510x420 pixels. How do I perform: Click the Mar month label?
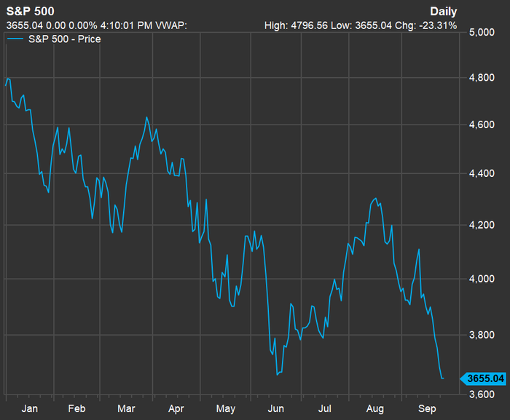pos(126,408)
